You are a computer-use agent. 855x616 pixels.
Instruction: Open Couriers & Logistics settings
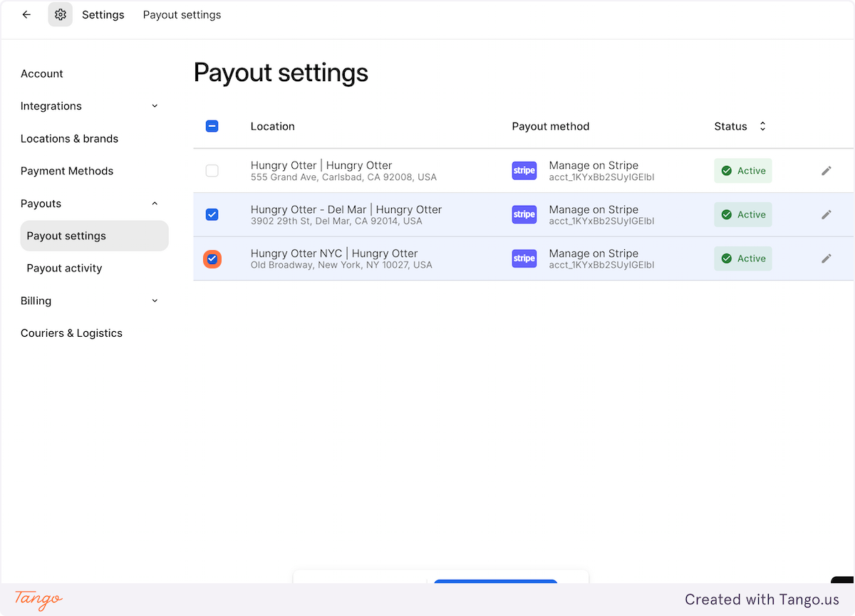71,333
